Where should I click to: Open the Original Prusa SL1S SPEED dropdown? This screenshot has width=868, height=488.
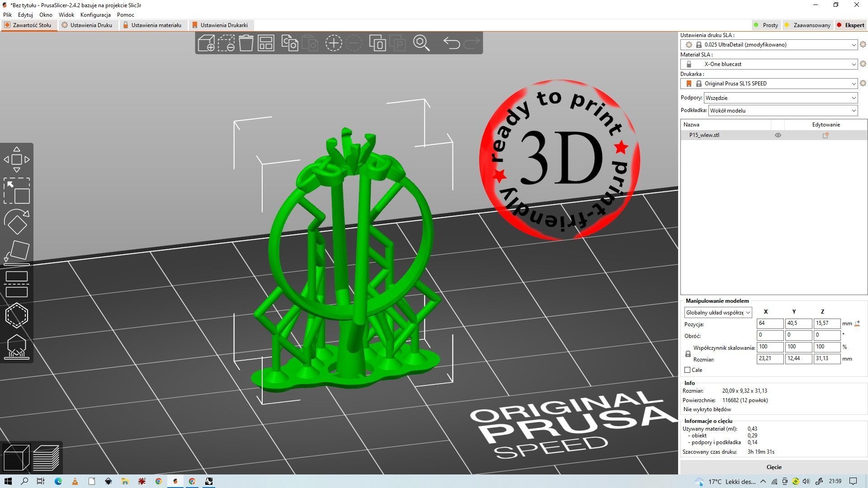point(769,84)
